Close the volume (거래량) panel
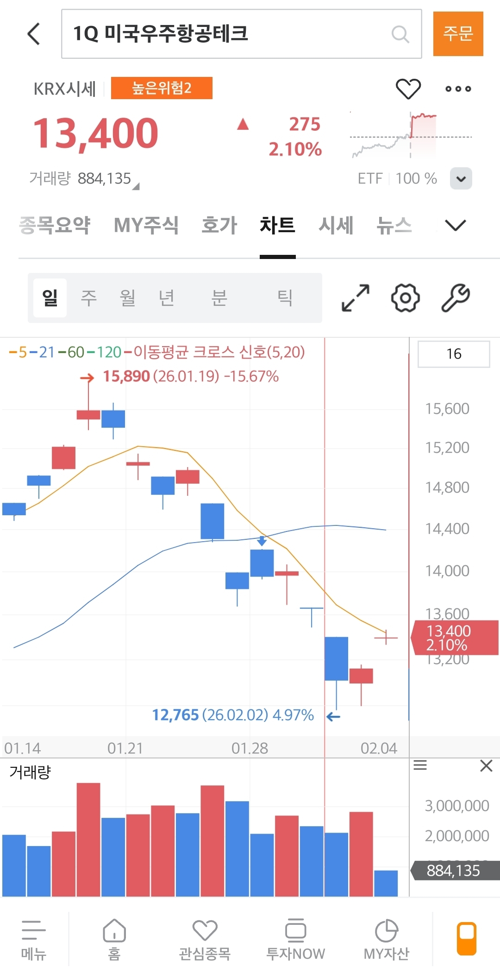500x980 pixels. coord(486,765)
